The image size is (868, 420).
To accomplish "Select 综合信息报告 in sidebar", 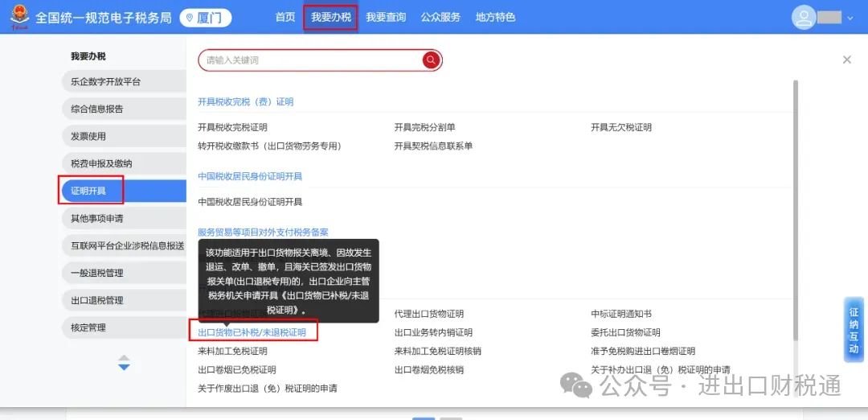I will 124,109.
